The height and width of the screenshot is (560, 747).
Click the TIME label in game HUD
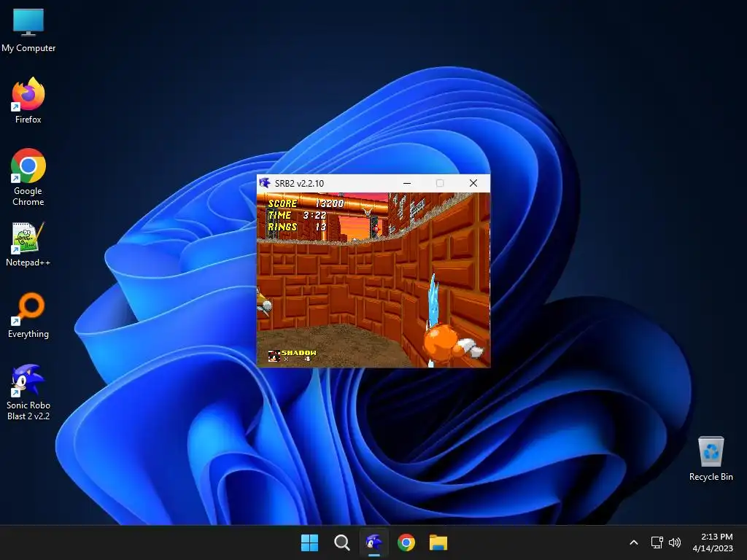[x=279, y=215]
